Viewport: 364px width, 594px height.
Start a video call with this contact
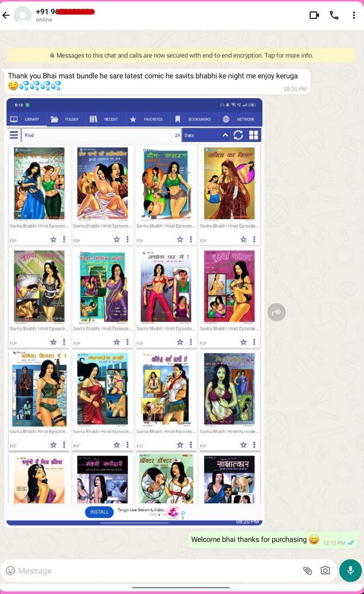coord(314,15)
